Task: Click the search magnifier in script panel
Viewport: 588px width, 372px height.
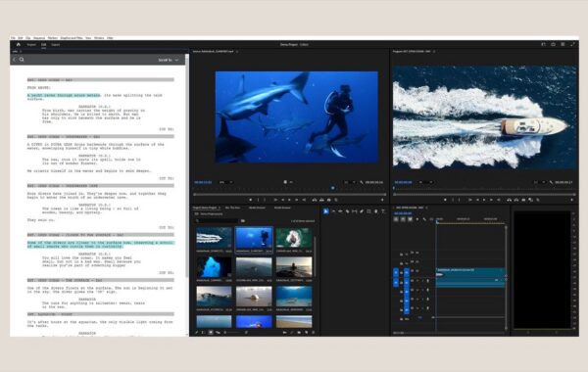Action: 22,60
